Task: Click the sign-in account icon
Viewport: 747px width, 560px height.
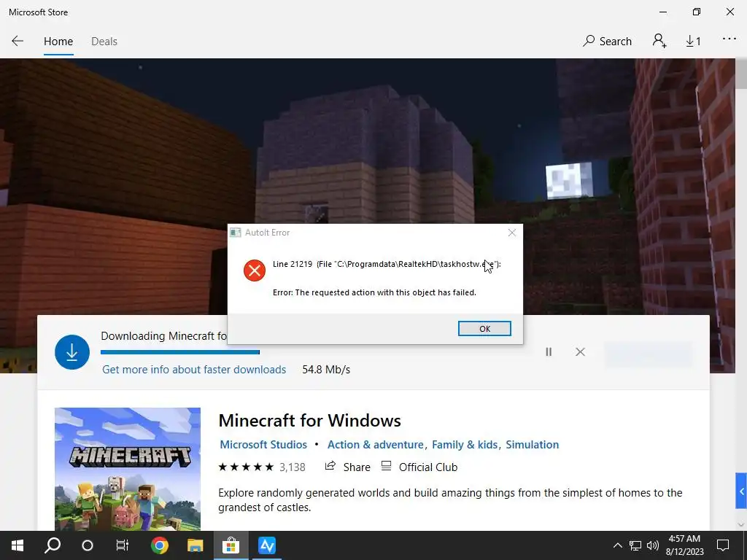Action: click(659, 41)
